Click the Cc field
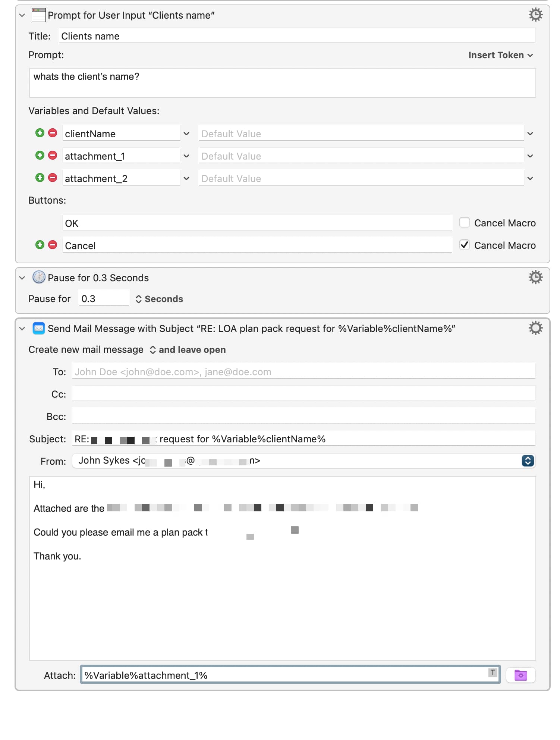 click(303, 394)
